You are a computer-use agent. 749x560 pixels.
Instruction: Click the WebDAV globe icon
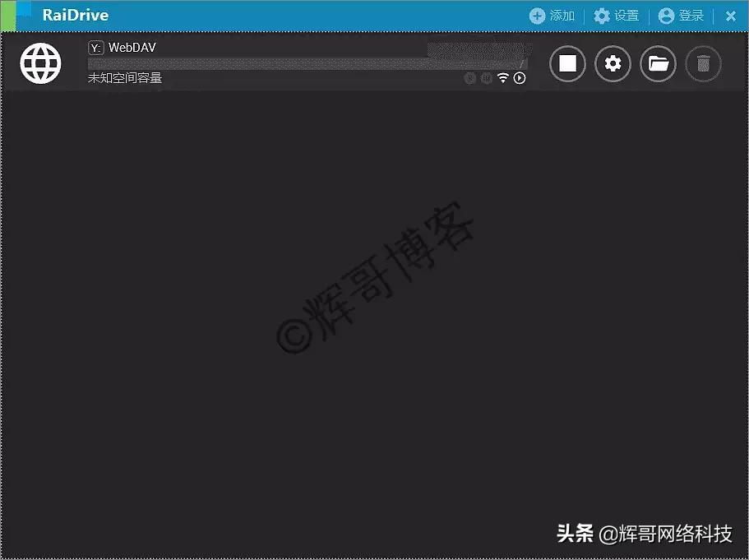(40, 63)
